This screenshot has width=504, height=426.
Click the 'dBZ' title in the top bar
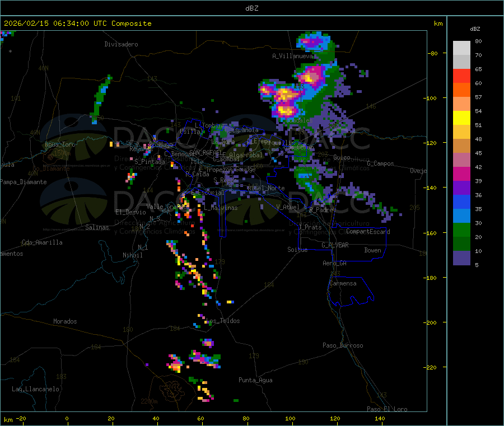point(251,8)
